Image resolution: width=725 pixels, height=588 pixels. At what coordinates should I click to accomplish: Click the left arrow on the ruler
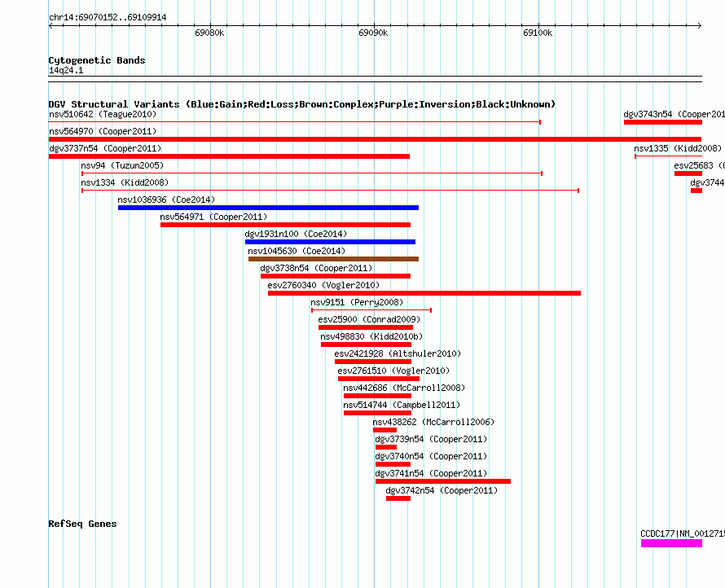coord(51,26)
